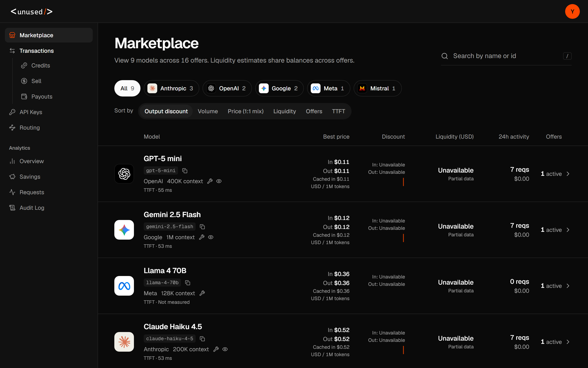The width and height of the screenshot is (588, 368).
Task: Open Savings analytics page
Action: 49,177
